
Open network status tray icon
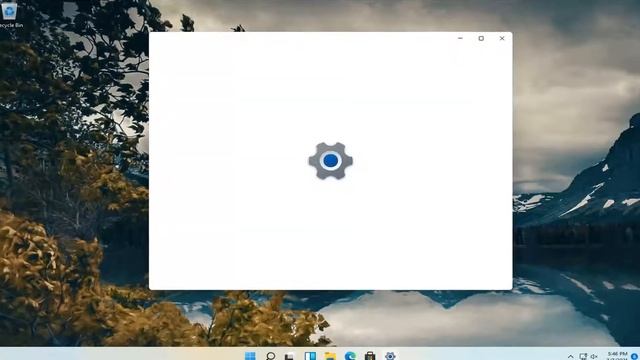coord(583,357)
